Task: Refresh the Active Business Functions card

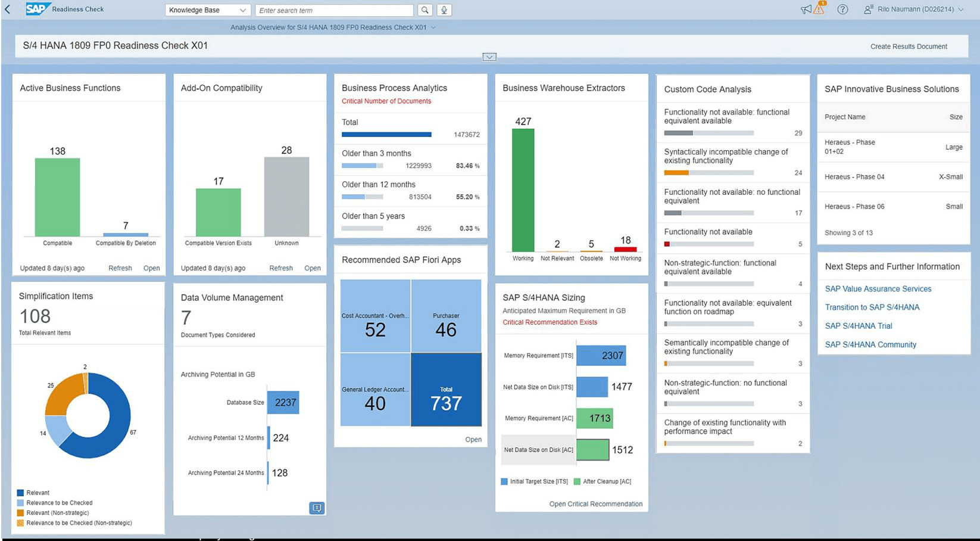Action: click(x=120, y=268)
